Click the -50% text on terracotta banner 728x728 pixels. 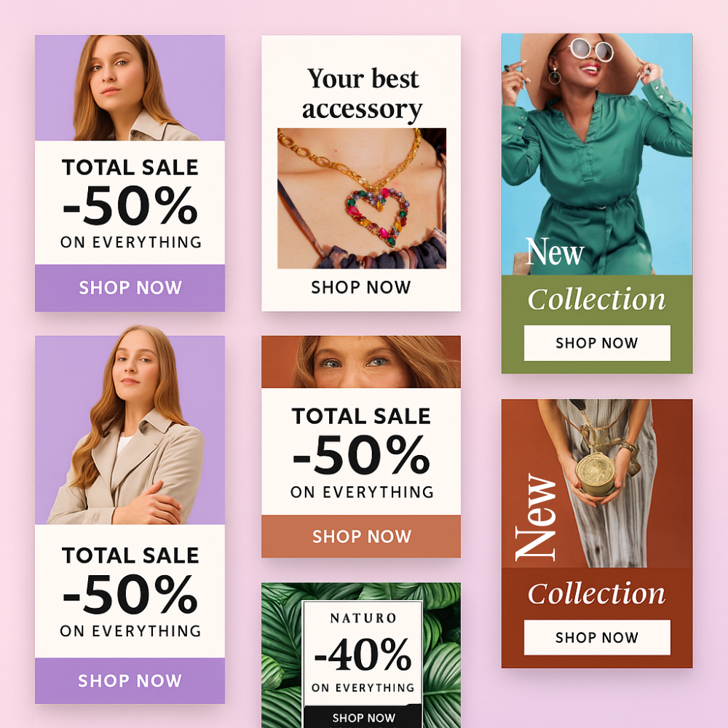pyautogui.click(x=361, y=454)
